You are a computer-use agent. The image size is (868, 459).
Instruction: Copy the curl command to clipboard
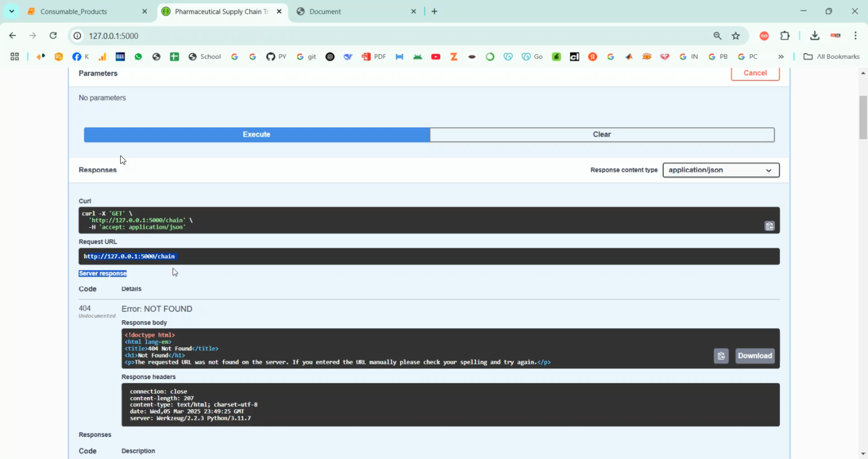point(769,226)
